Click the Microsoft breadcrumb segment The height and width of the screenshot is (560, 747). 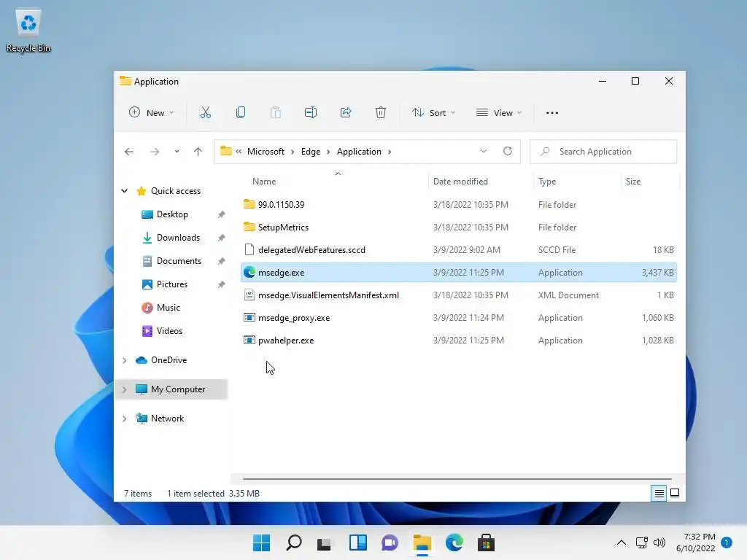266,152
